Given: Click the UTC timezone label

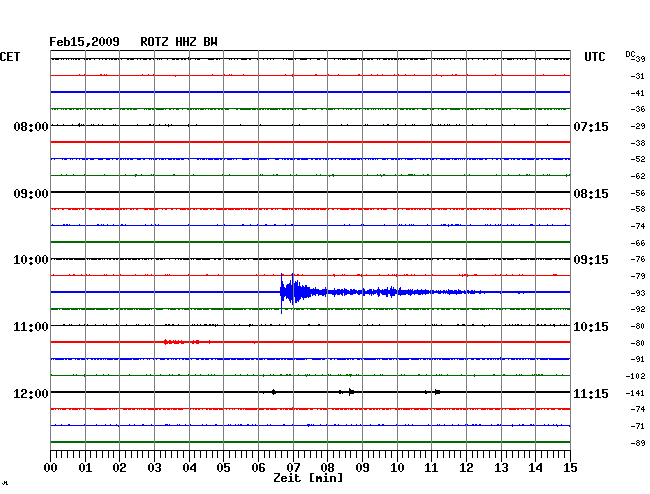Looking at the screenshot, I should 594,57.
